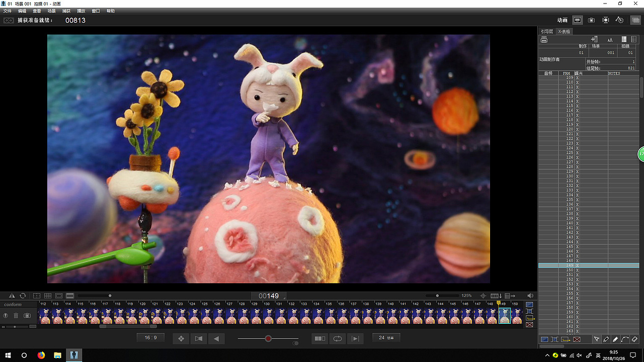Image resolution: width=644 pixels, height=362 pixels.
Task: Open the 16:9 aspect ratio dropdown
Action: pyautogui.click(x=150, y=338)
